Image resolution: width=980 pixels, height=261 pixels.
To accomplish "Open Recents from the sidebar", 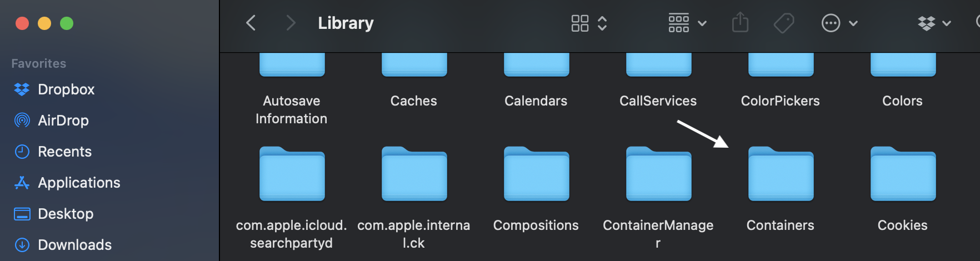I will click(64, 152).
